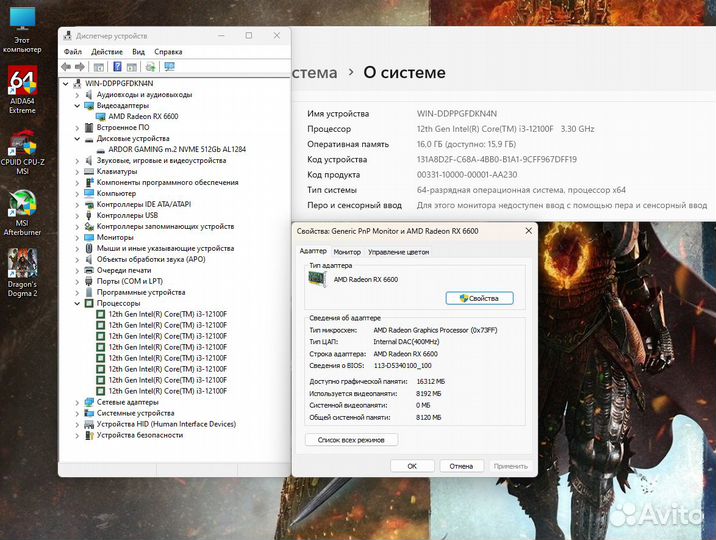Open the Вид menu

138,52
